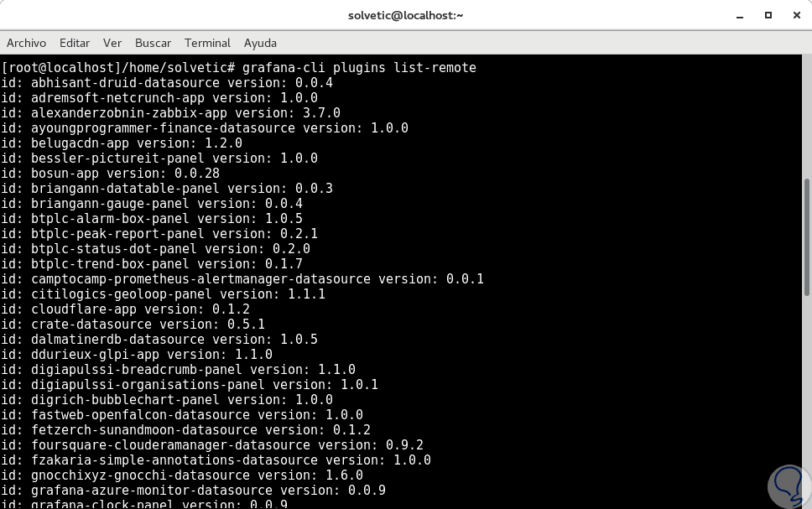This screenshot has width=812, height=509.
Task: Open the Ver menu
Action: pos(112,43)
